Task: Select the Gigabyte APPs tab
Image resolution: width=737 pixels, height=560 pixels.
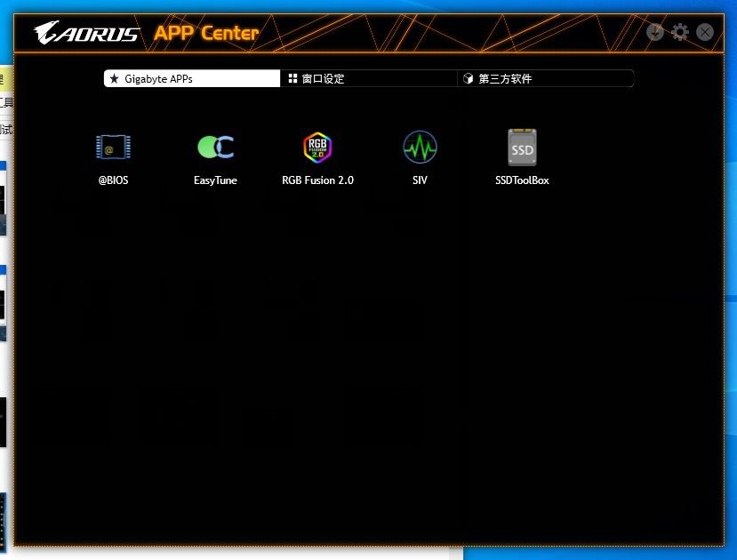Action: tap(191, 78)
